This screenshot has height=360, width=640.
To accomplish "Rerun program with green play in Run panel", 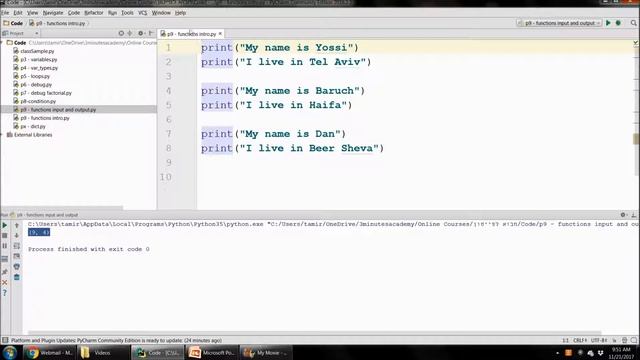I will click(4, 225).
